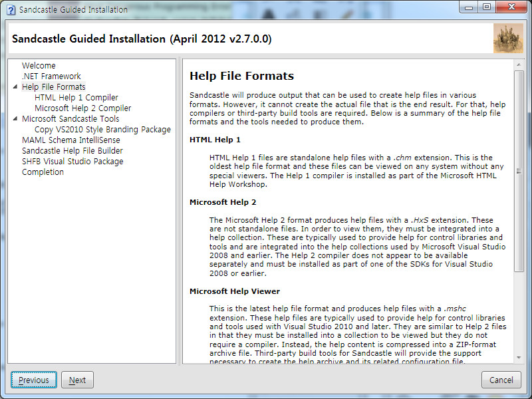This screenshot has height=399, width=532.
Task: Cancel the guided installation
Action: click(501, 380)
